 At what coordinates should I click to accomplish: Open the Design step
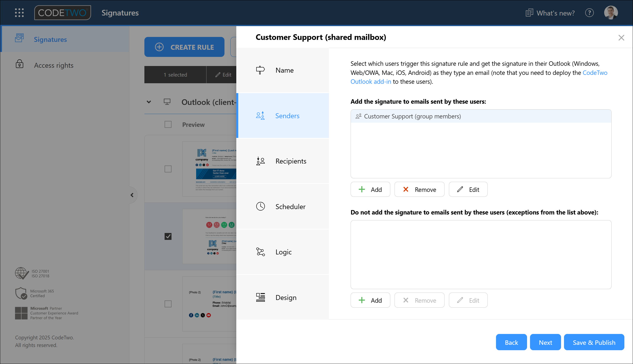(x=282, y=298)
